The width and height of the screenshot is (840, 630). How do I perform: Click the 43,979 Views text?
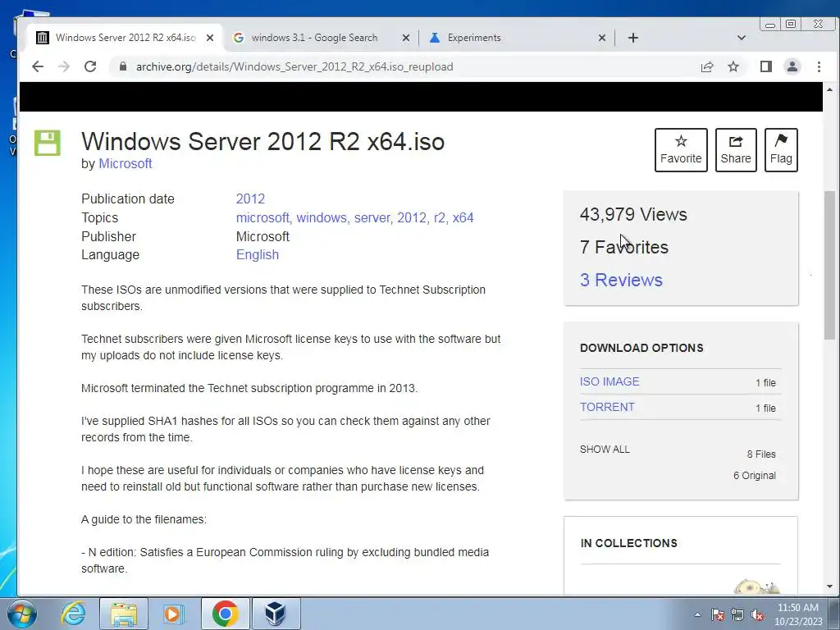click(633, 214)
